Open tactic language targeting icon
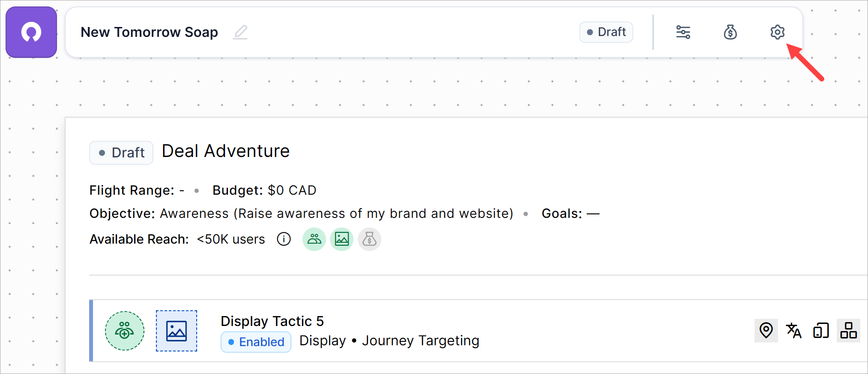This screenshot has height=374, width=868. pyautogui.click(x=793, y=331)
